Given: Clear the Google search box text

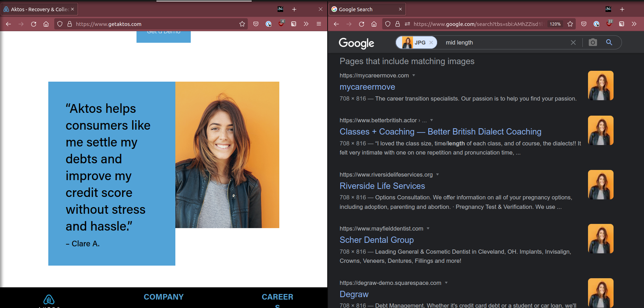Looking at the screenshot, I should (573, 42).
